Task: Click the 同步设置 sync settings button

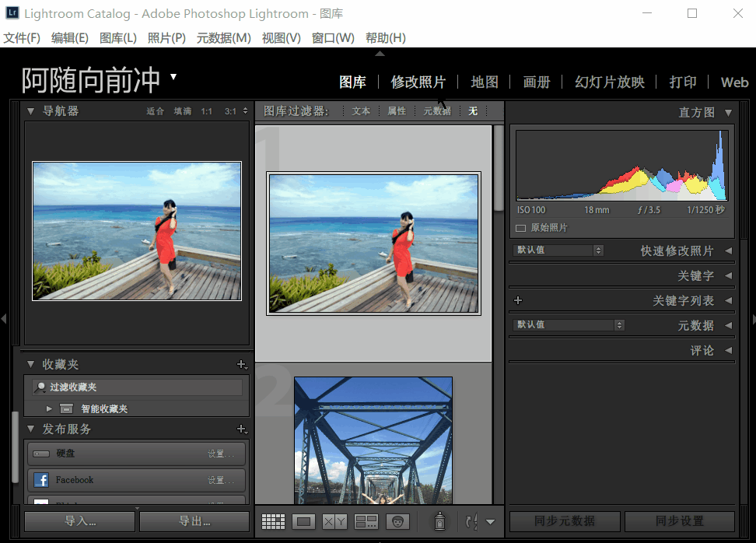Action: [680, 521]
